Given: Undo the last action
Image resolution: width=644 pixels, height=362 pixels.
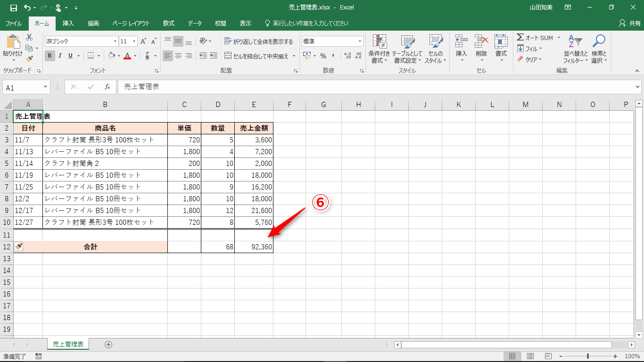Looking at the screenshot, I should [27, 8].
